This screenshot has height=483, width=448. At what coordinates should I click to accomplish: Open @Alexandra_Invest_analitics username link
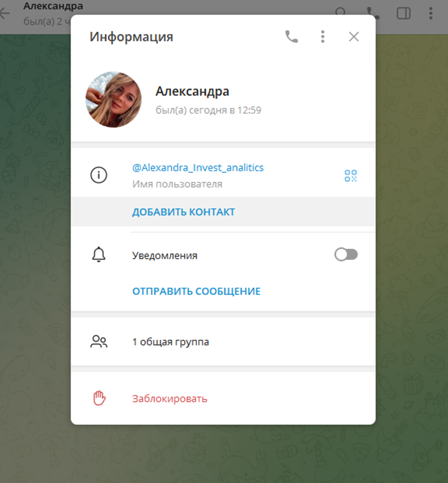(x=198, y=168)
